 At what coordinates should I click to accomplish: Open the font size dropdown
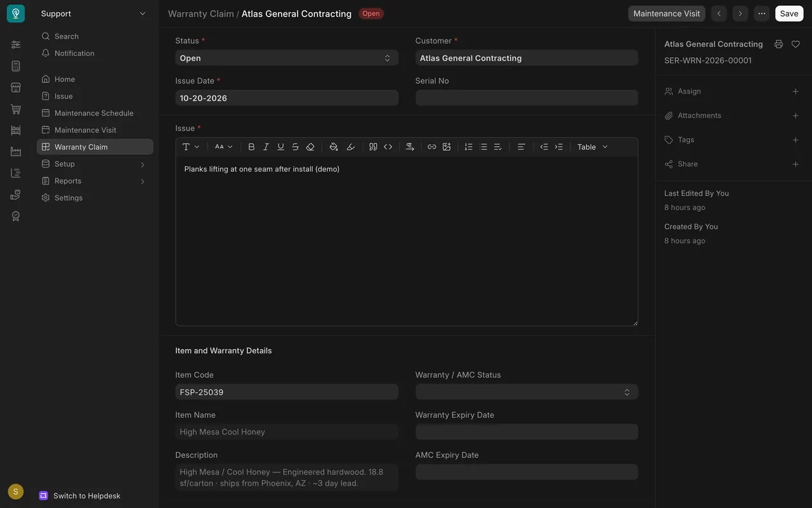[224, 147]
